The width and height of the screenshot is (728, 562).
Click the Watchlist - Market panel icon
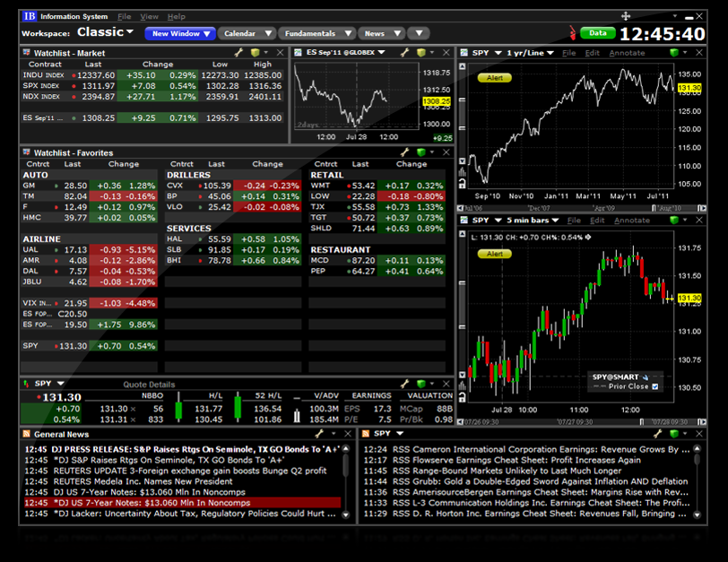coord(27,53)
